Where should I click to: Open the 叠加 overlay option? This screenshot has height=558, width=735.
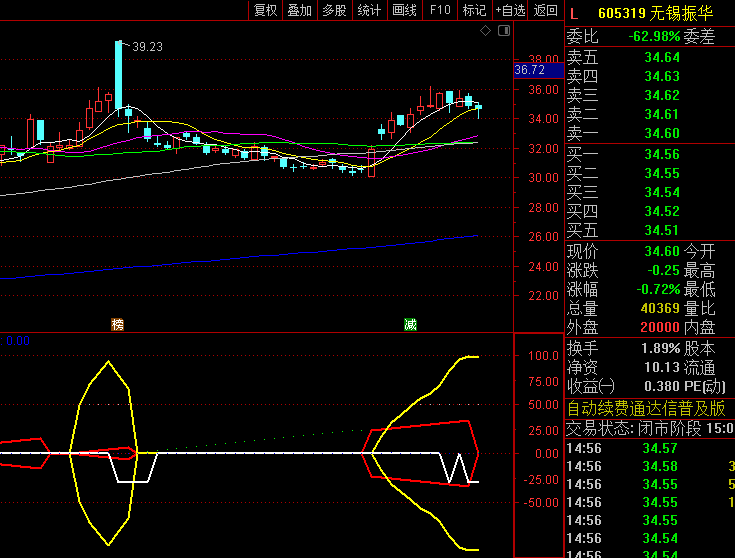pyautogui.click(x=300, y=10)
